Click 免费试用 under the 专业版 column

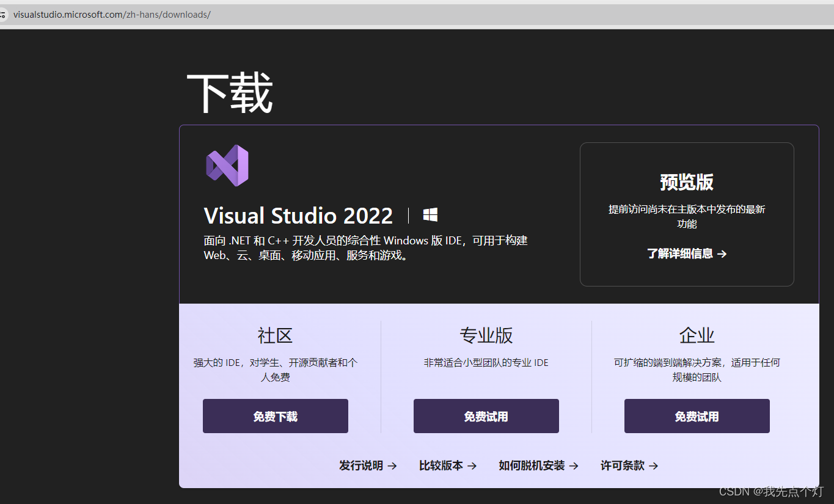point(486,416)
